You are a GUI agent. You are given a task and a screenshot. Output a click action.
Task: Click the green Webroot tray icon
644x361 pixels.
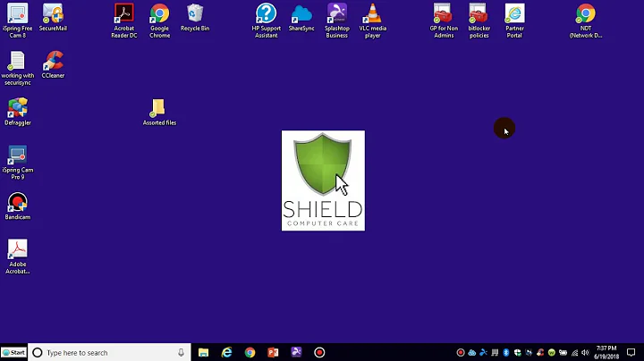coord(552,352)
